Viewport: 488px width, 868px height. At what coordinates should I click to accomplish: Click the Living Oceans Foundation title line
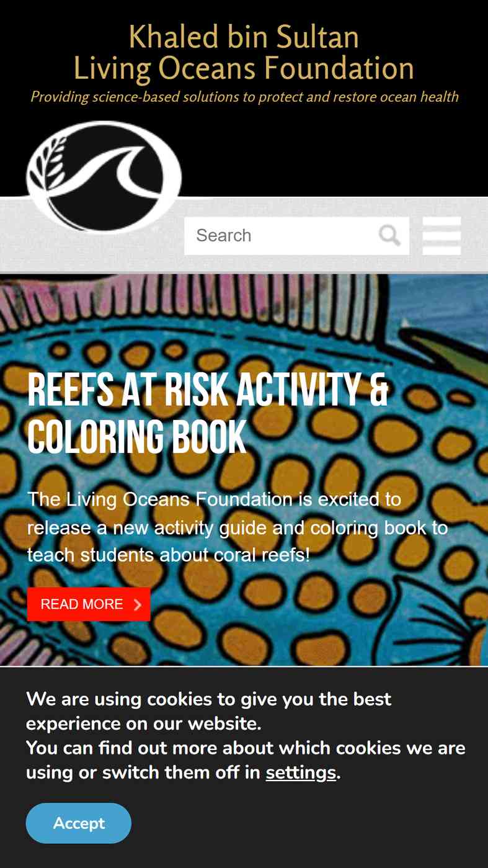[244, 68]
